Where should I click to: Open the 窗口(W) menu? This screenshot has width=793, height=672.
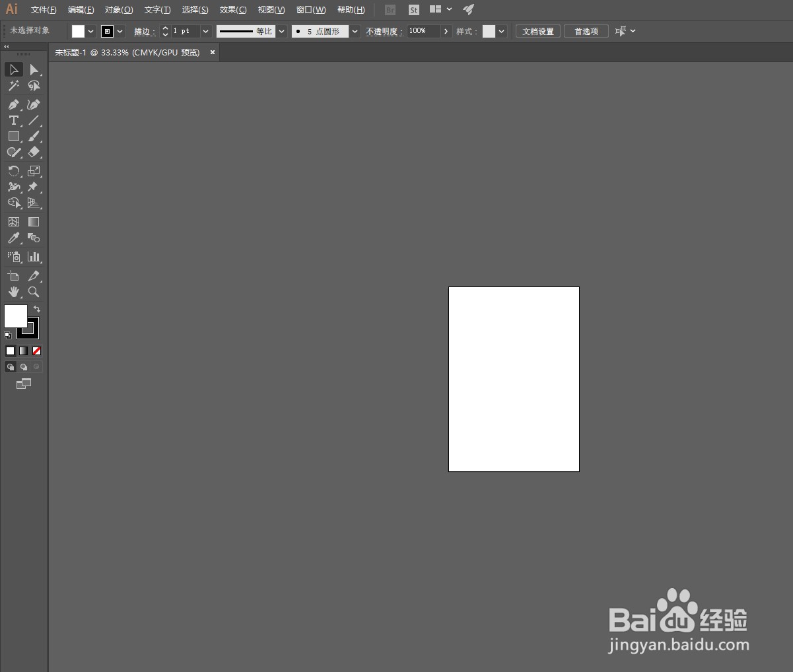[x=311, y=10]
